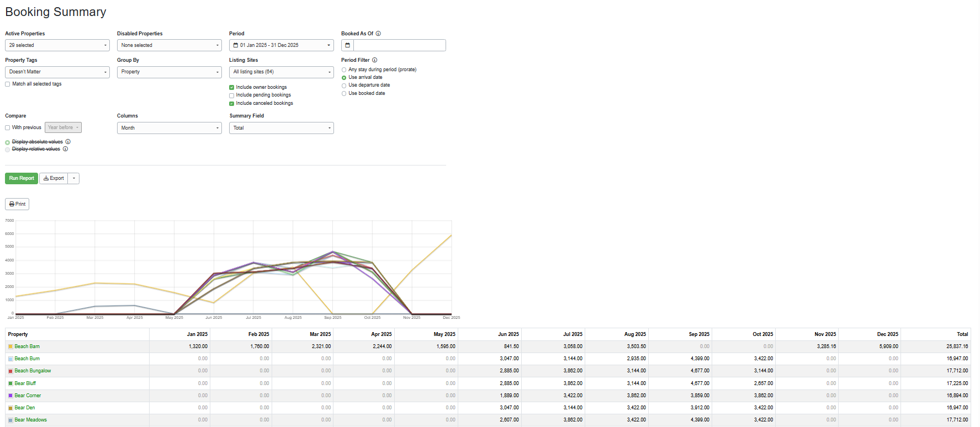
Task: Select Use booked date radio
Action: tap(344, 94)
